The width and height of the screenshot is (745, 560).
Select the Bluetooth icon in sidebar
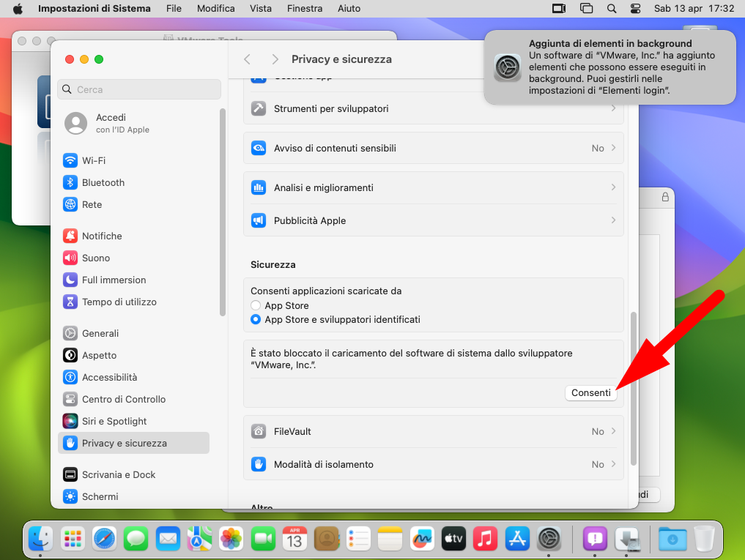[x=70, y=182]
